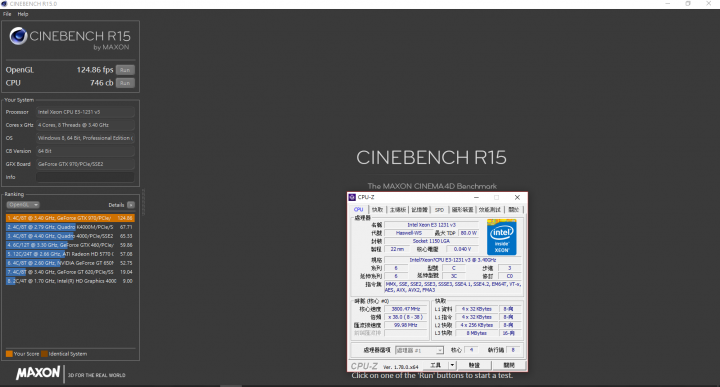The image size is (720, 387).
Task: Click the Haswell-WS code name field
Action: pyautogui.click(x=409, y=233)
